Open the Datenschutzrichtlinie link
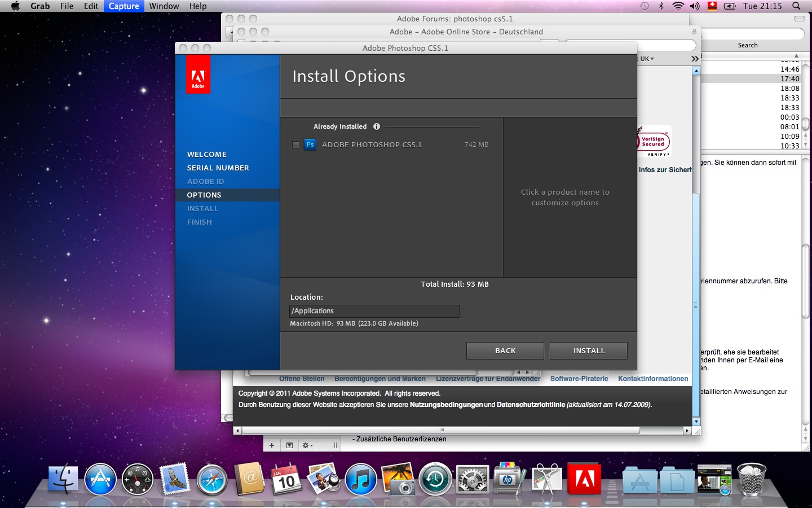The image size is (812, 508). pos(531,405)
